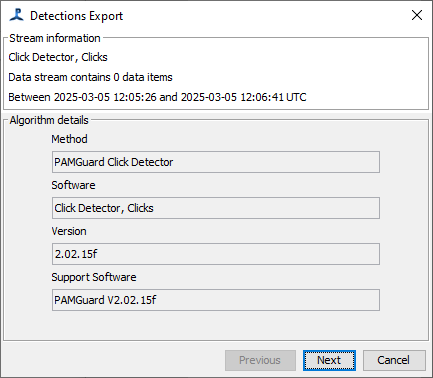Close the Detections Export dialog

point(417,15)
